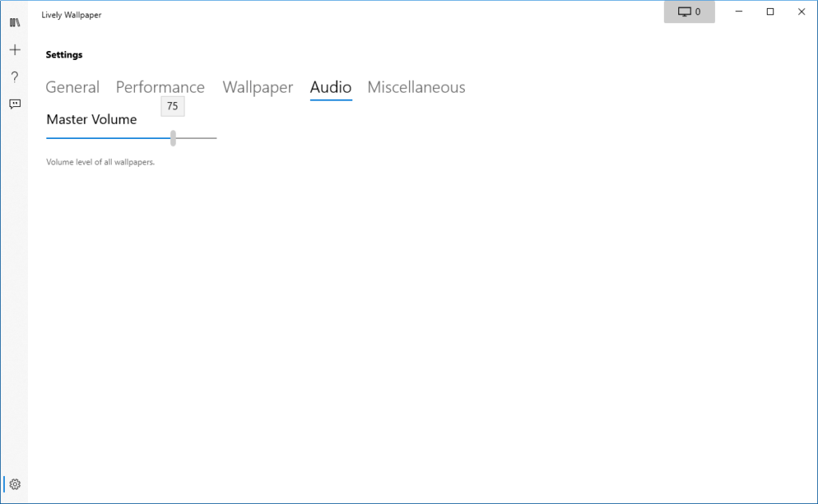
Task: Click the Settings page heading
Action: 64,55
